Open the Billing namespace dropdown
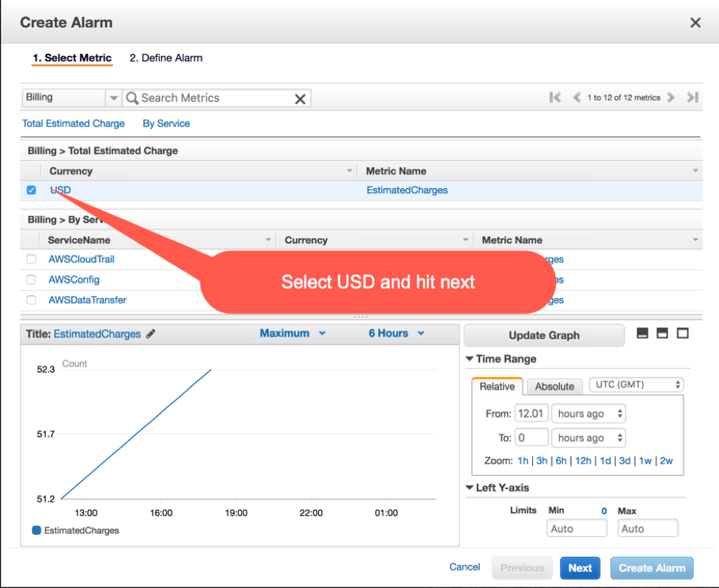This screenshot has height=588, width=719. pyautogui.click(x=72, y=97)
